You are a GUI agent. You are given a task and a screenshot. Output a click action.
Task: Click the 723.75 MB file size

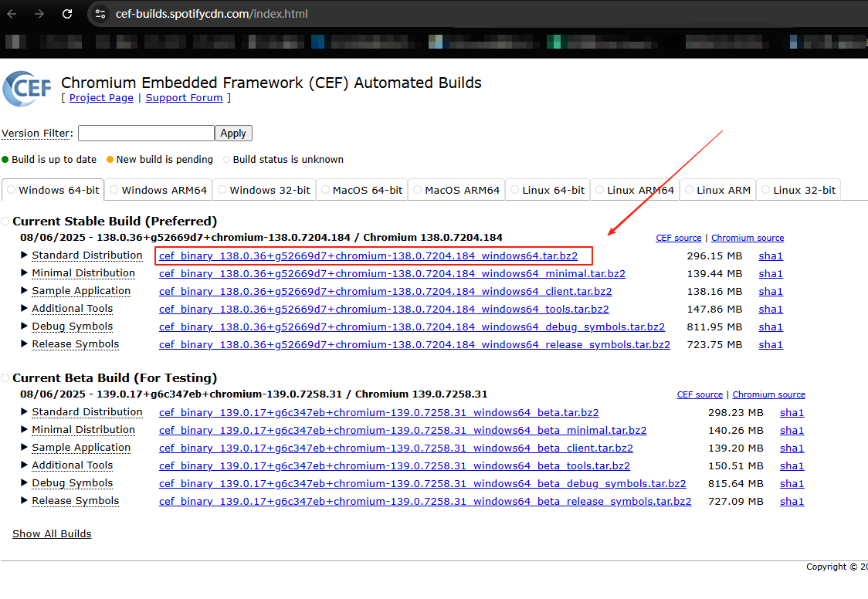click(x=714, y=344)
